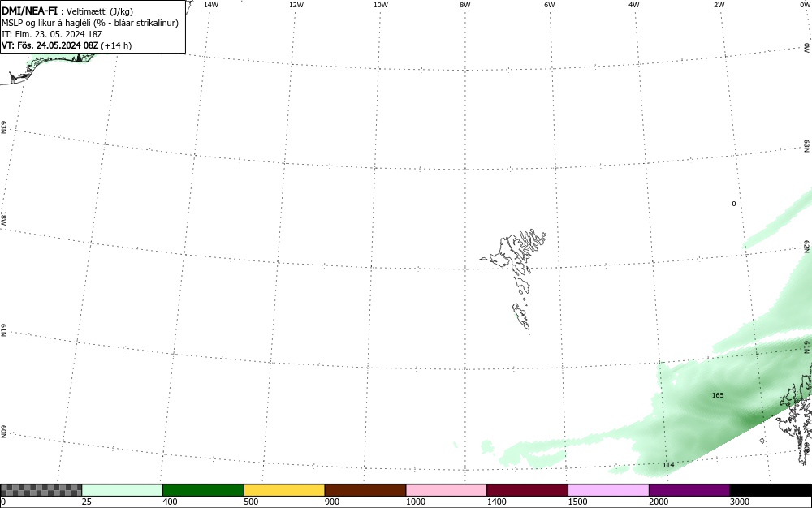Image resolution: width=812 pixels, height=508 pixels.
Task: Choose the purple 2000–3000 legend swatch
Action: click(689, 490)
